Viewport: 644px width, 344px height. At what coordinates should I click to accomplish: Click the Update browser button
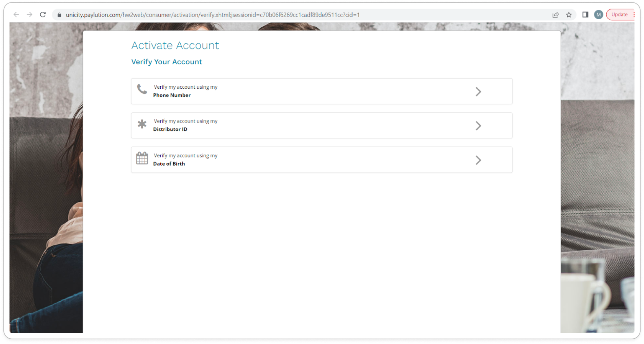620,15
